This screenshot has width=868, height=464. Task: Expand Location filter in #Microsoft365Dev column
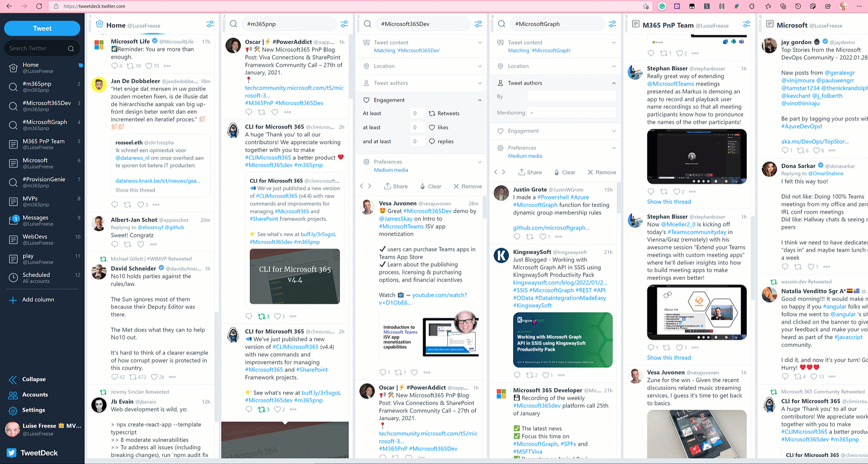422,66
